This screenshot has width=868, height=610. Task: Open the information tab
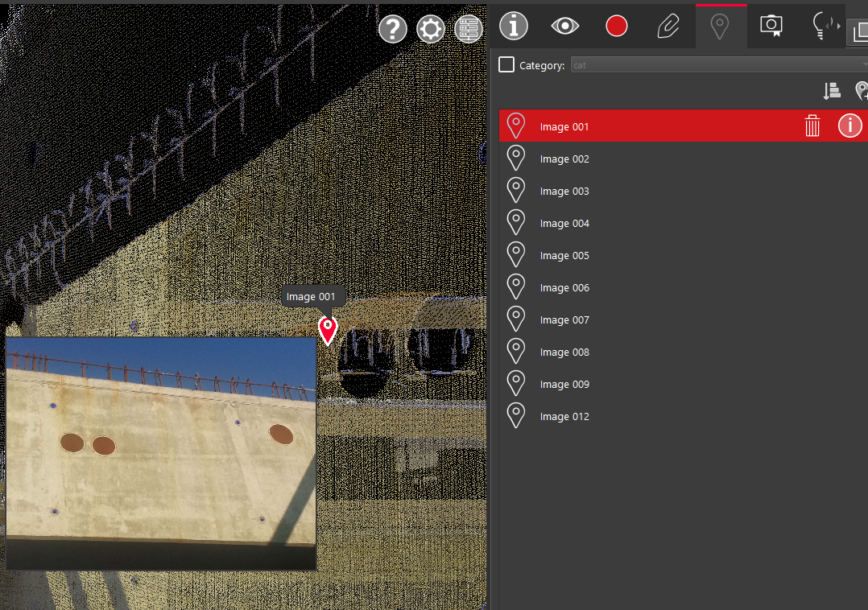coord(514,26)
